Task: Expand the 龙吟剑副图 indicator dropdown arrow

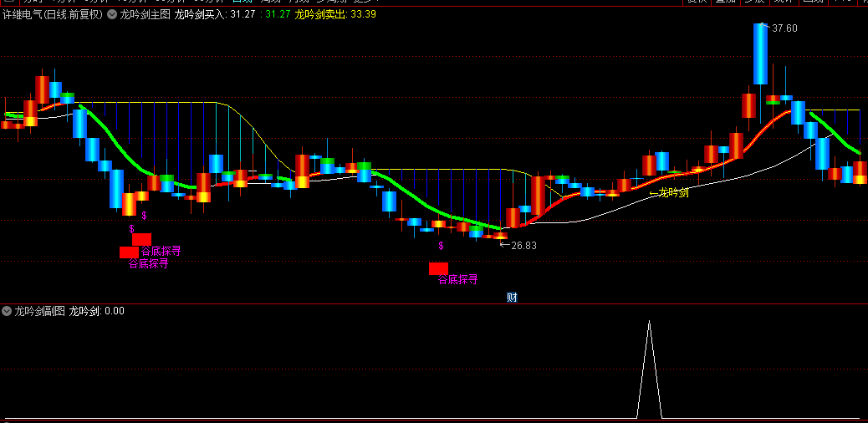Action: click(x=7, y=311)
